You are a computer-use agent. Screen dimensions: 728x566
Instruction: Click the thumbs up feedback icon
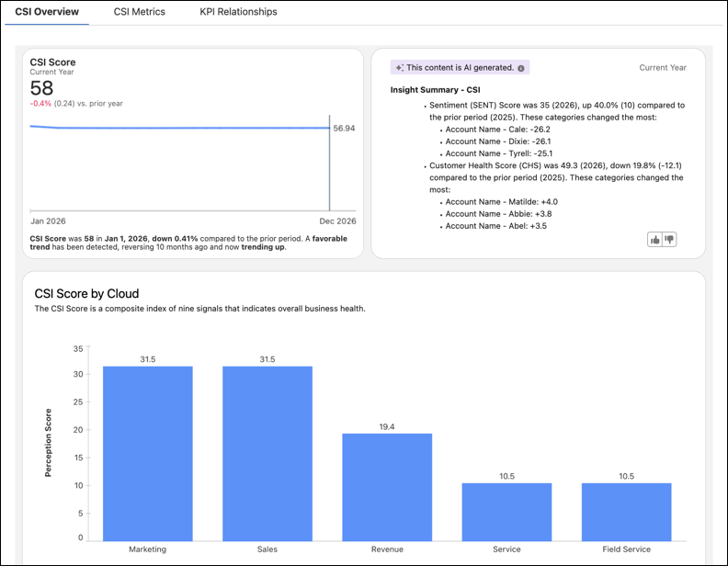654,240
